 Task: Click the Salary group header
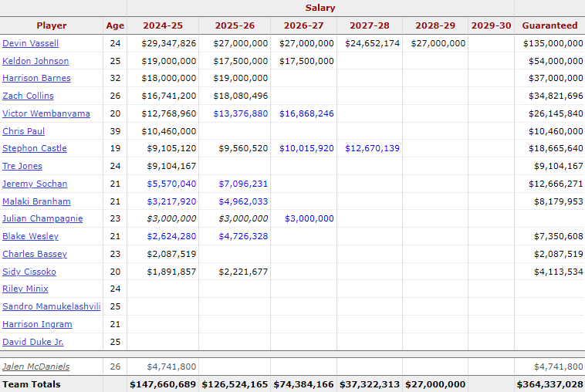point(320,8)
